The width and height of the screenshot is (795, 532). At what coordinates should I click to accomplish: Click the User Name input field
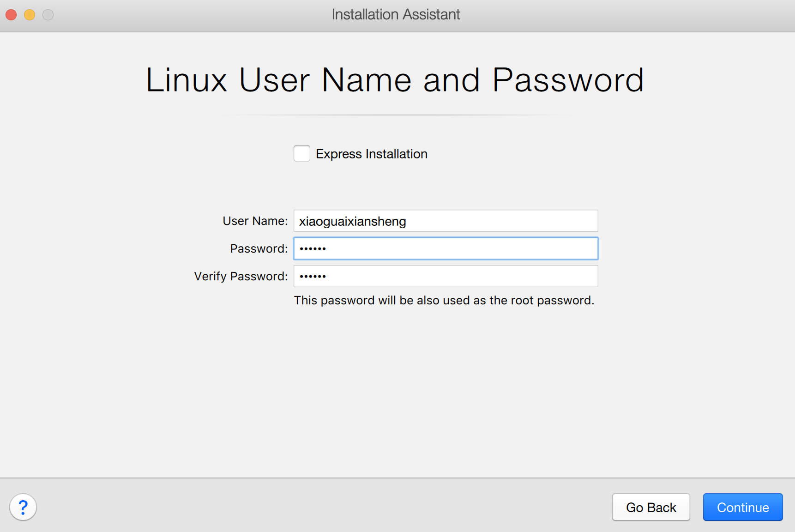click(x=446, y=221)
